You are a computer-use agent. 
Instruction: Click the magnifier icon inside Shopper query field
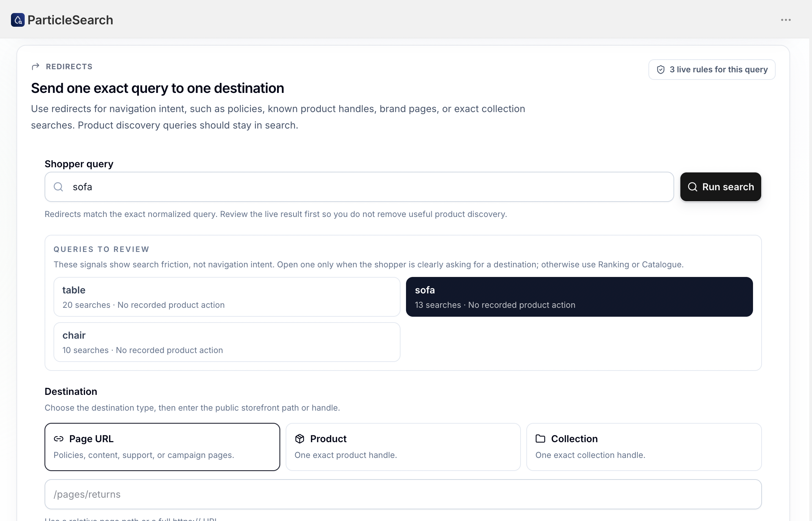pyautogui.click(x=59, y=187)
